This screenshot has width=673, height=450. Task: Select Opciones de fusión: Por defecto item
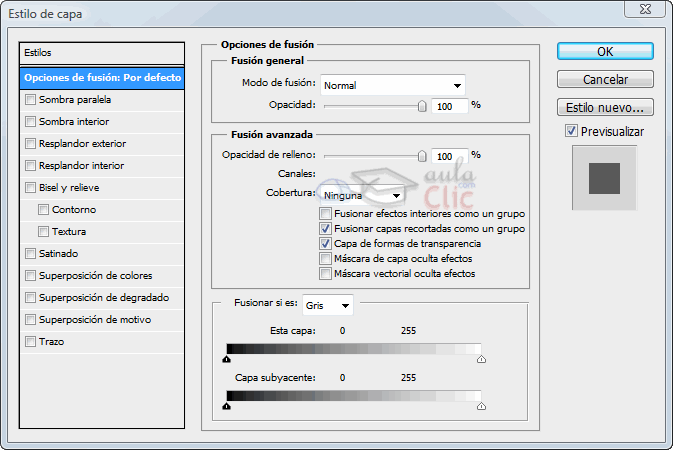tap(102, 78)
